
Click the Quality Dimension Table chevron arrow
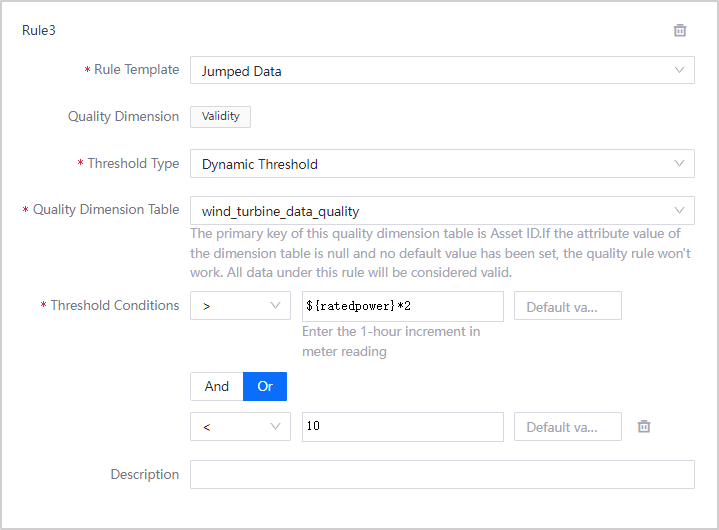(x=679, y=210)
